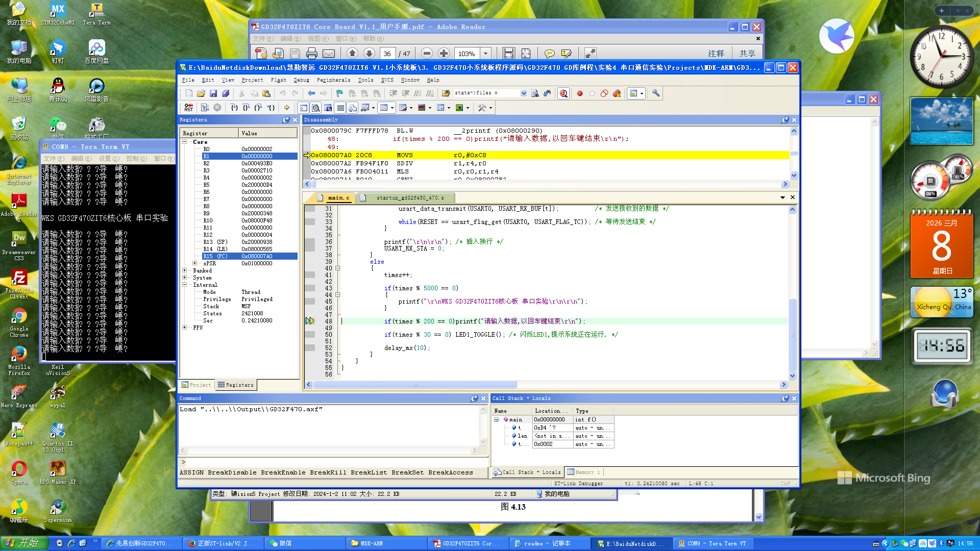Open the Configuration wrench icon
Image resolution: width=980 pixels, height=551 pixels.
(x=656, y=93)
